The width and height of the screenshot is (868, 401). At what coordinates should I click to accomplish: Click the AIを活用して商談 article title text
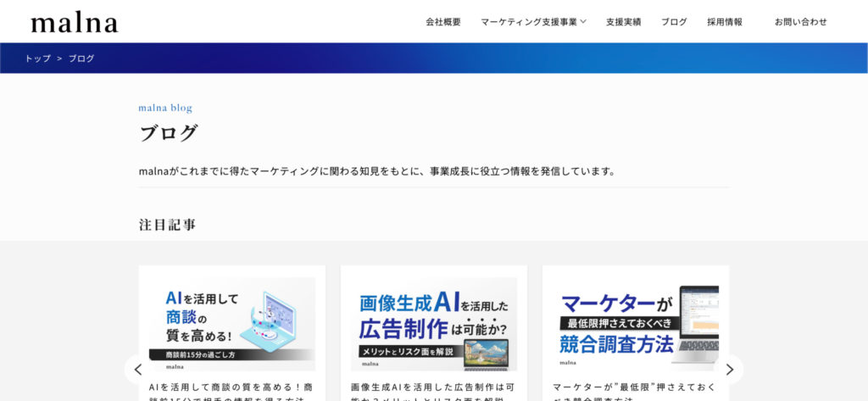pos(231,387)
